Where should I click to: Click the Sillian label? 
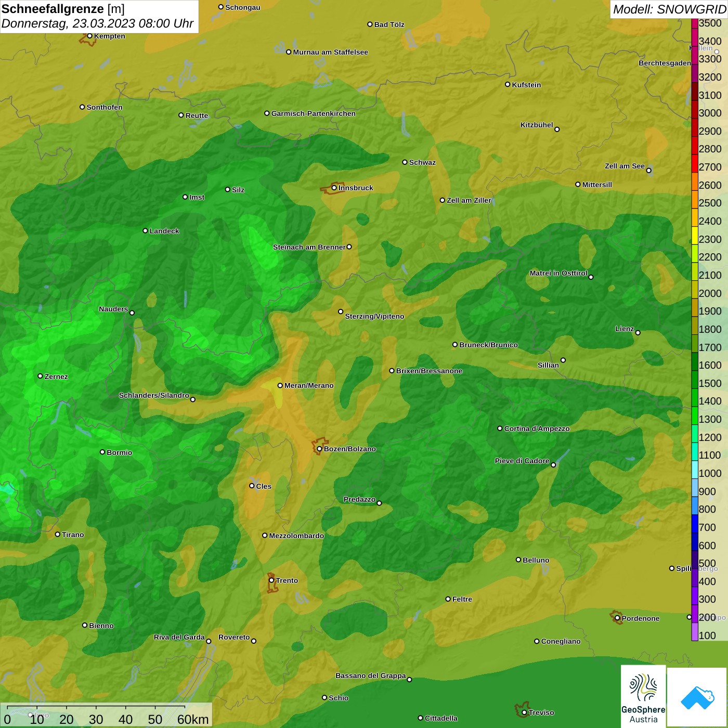[548, 365]
